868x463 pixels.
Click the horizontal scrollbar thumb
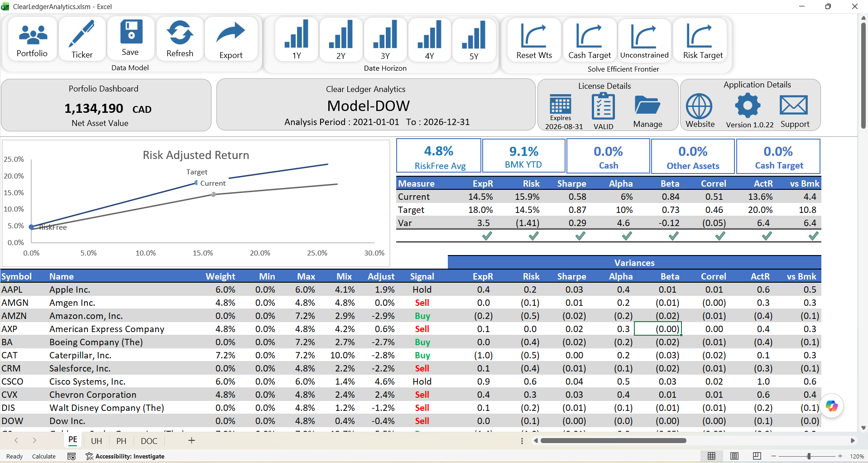(x=613, y=440)
